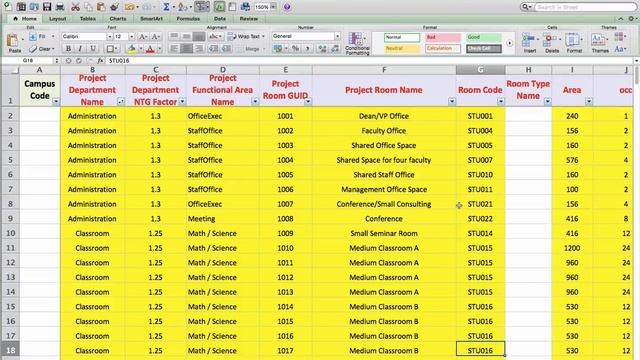Click the fx insert function icon

tap(100, 60)
